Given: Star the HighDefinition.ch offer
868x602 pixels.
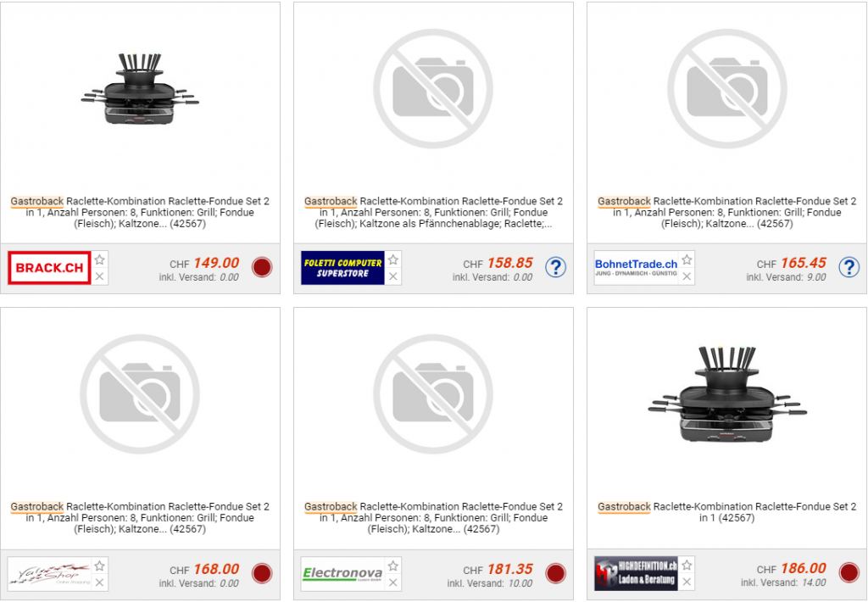Looking at the screenshot, I should (687, 565).
